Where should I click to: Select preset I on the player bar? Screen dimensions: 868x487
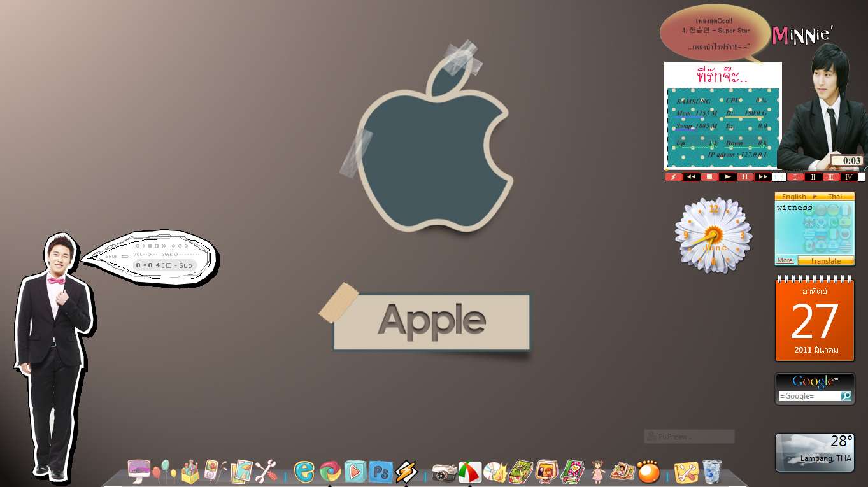click(x=795, y=177)
